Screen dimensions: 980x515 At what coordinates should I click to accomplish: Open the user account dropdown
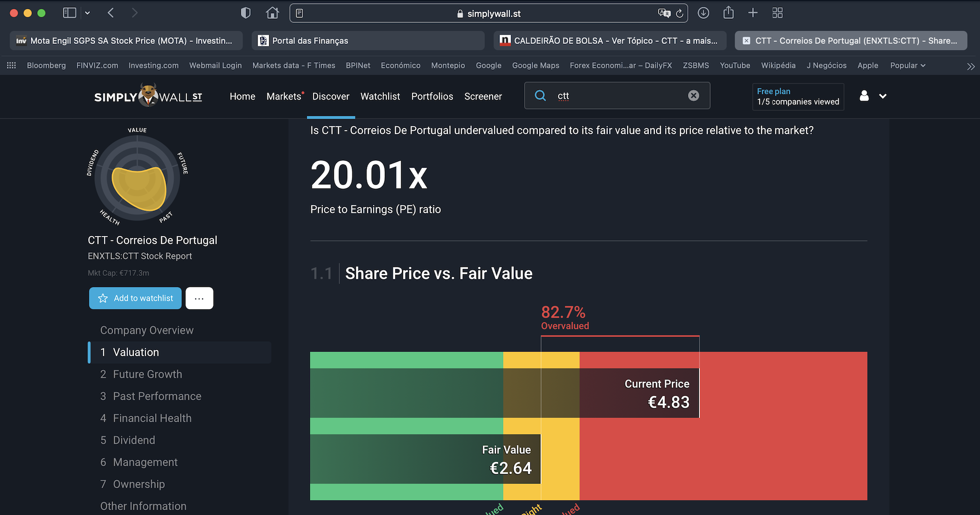(x=873, y=96)
